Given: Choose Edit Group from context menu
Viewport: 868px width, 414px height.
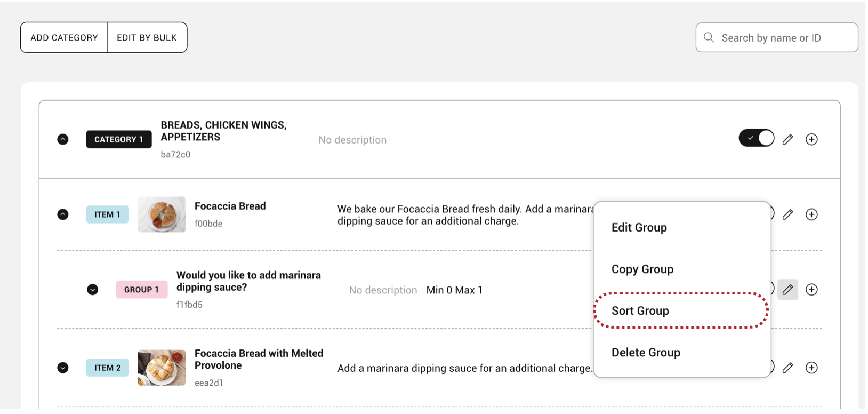Looking at the screenshot, I should pos(639,227).
